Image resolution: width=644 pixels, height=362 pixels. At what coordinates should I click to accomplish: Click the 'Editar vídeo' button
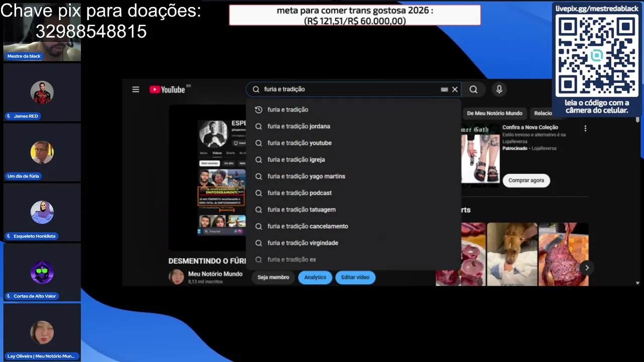click(x=355, y=277)
